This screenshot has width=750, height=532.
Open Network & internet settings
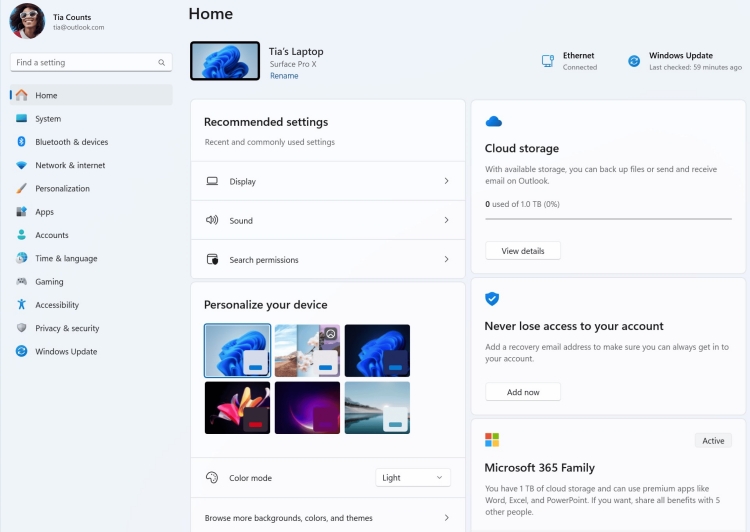click(x=91, y=165)
